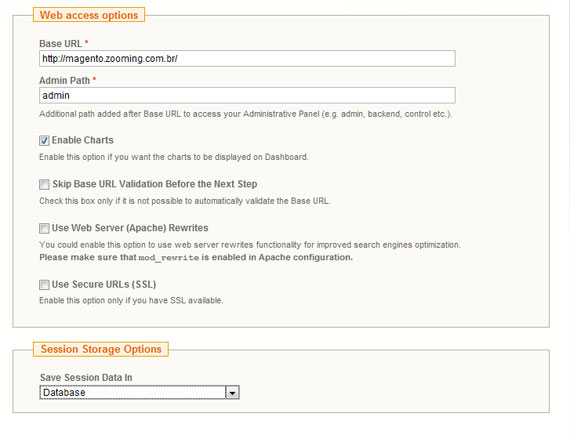Viewport: 570px width, 435px height.
Task: Click the 'Enable Charts' label text
Action: click(83, 140)
